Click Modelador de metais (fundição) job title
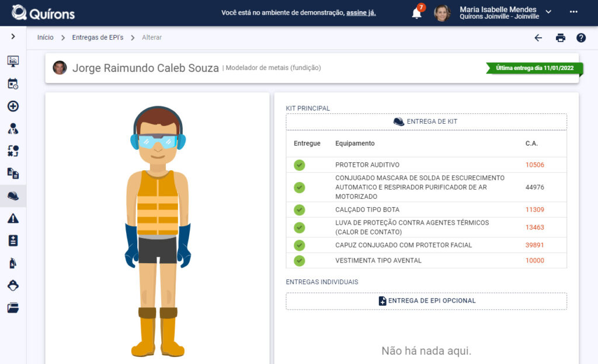Image resolution: width=598 pixels, height=364 pixels. 273,68
